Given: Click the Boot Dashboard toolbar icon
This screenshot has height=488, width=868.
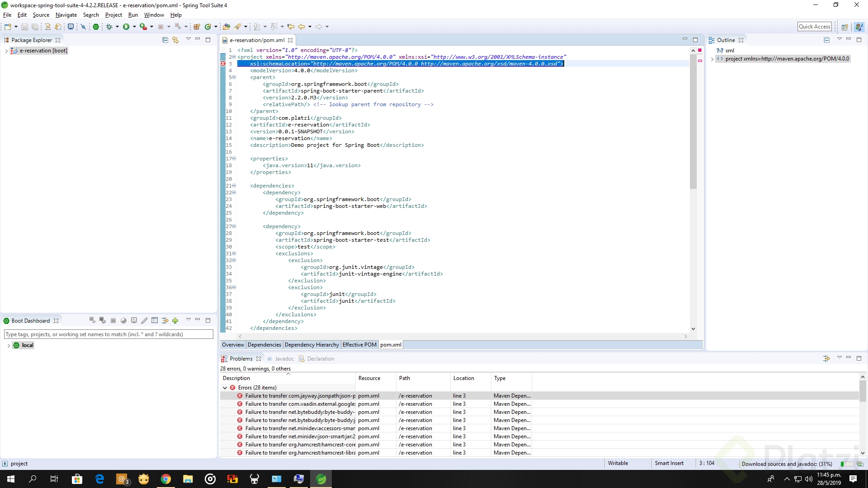Looking at the screenshot, I should coord(96,27).
